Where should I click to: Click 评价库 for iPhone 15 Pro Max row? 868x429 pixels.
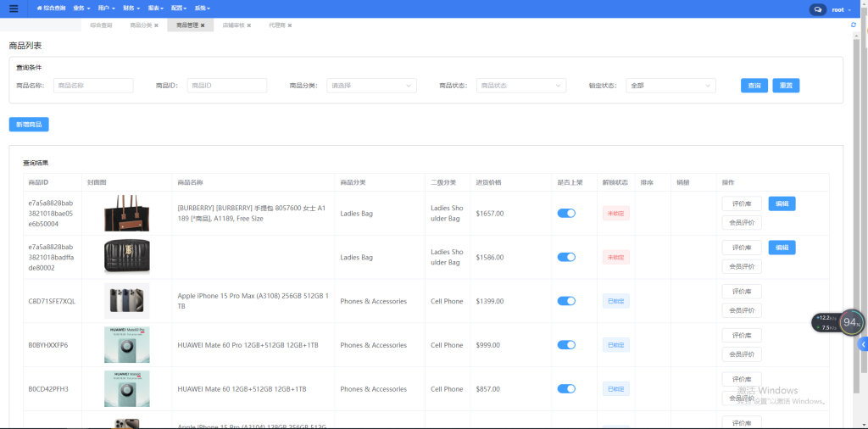(x=742, y=291)
